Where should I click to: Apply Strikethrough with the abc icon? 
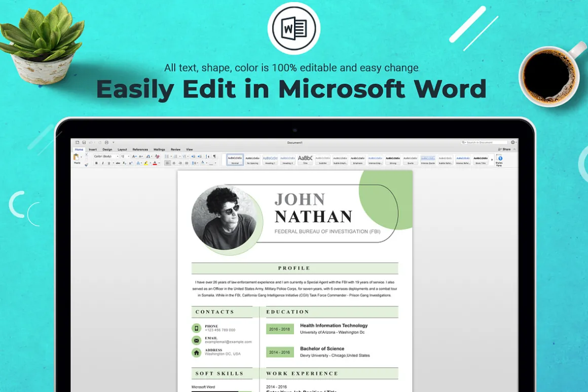(118, 163)
